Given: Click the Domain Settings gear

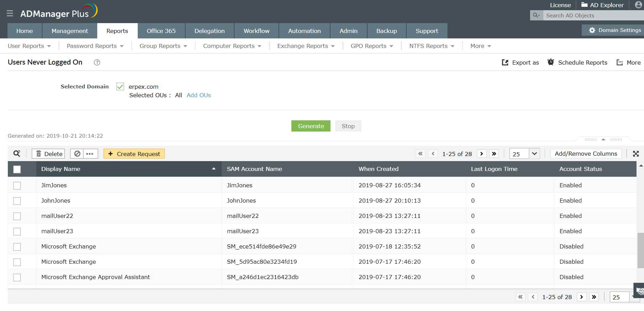Looking at the screenshot, I should coord(592,30).
